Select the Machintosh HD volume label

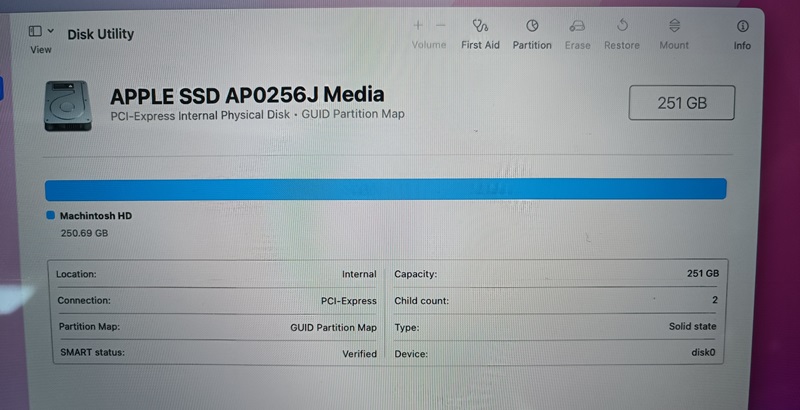click(96, 216)
